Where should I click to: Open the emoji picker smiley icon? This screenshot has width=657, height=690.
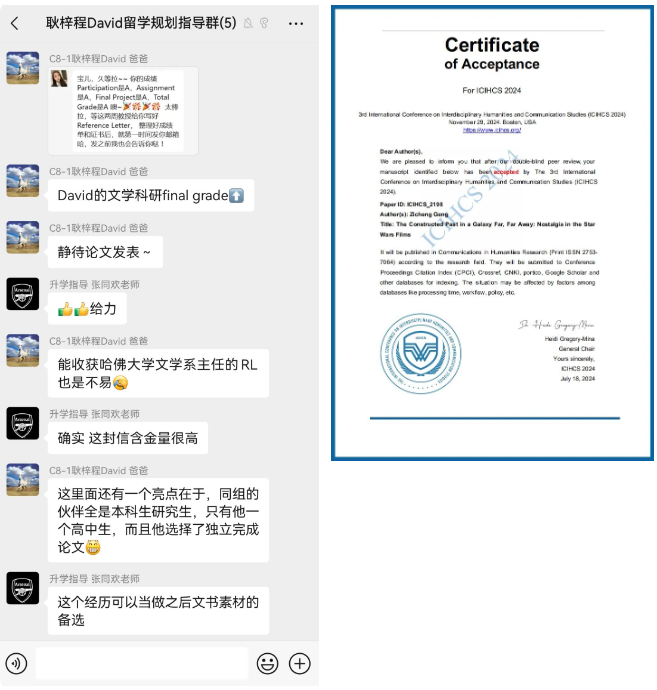(268, 663)
